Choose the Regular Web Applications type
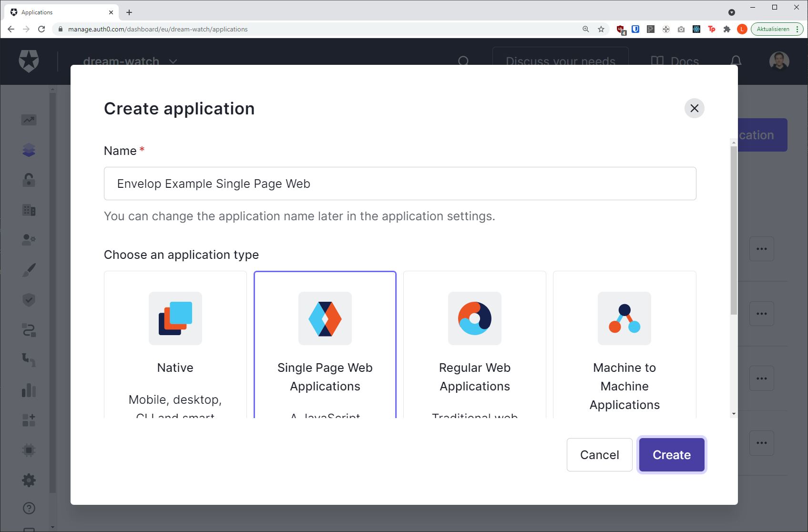The height and width of the screenshot is (532, 808). pyautogui.click(x=474, y=343)
